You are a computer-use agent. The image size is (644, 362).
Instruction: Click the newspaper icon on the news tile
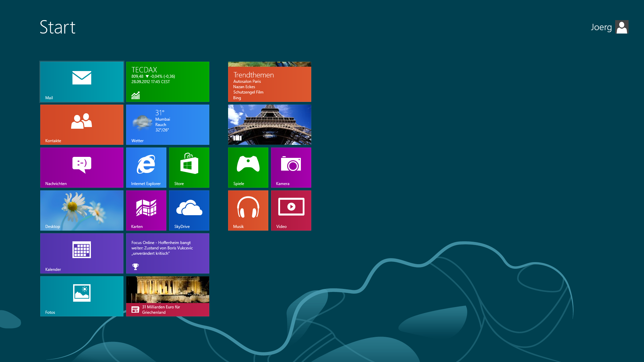point(135,310)
